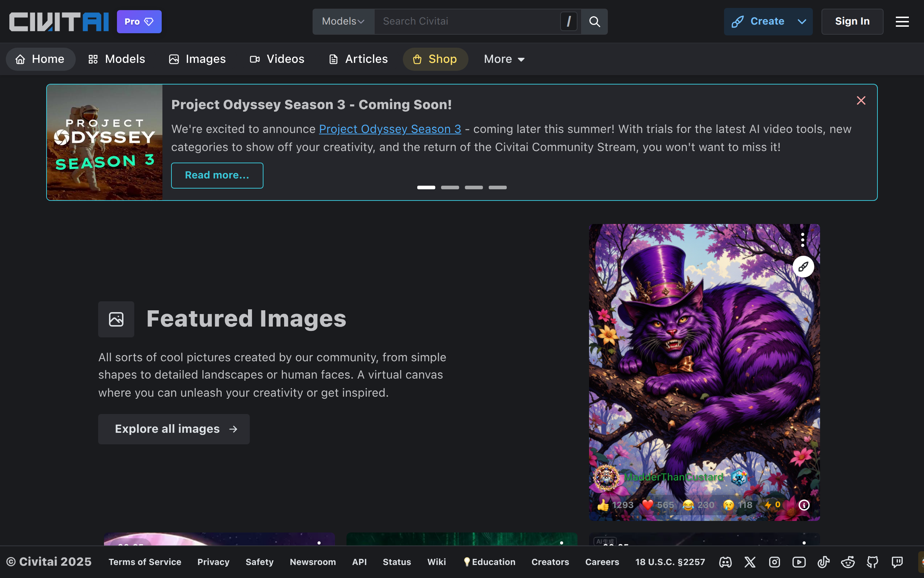Open the API footer link
This screenshot has height=578, width=924.
pos(359,562)
